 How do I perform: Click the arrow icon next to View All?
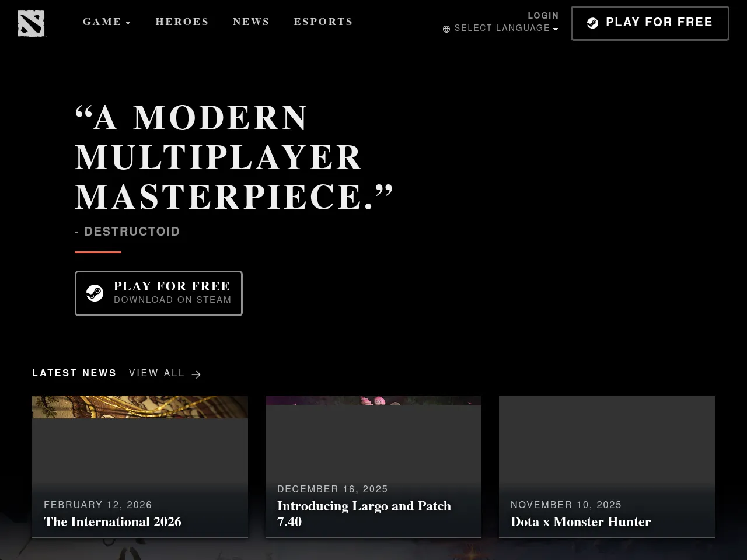[x=196, y=374]
